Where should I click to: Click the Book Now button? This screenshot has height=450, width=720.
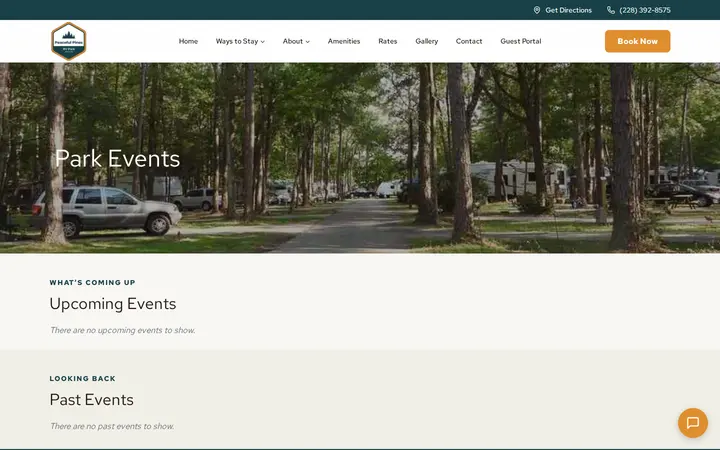637,41
